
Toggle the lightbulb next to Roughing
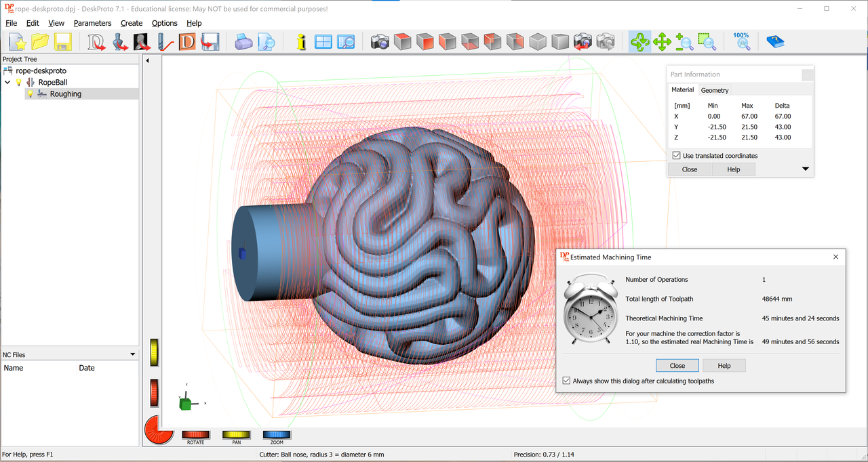[x=31, y=93]
